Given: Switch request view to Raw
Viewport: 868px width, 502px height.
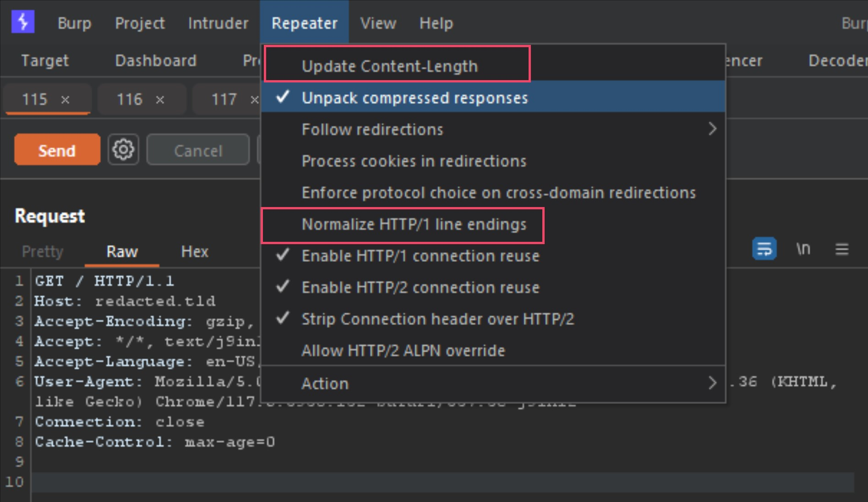Looking at the screenshot, I should tap(122, 251).
